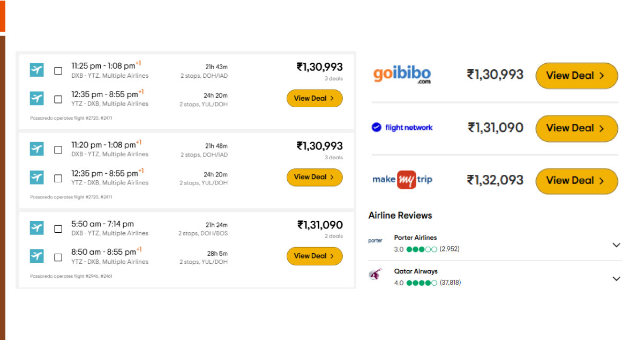Click the flight network logo
Viewport: 644px width, 340px height.
tap(402, 128)
